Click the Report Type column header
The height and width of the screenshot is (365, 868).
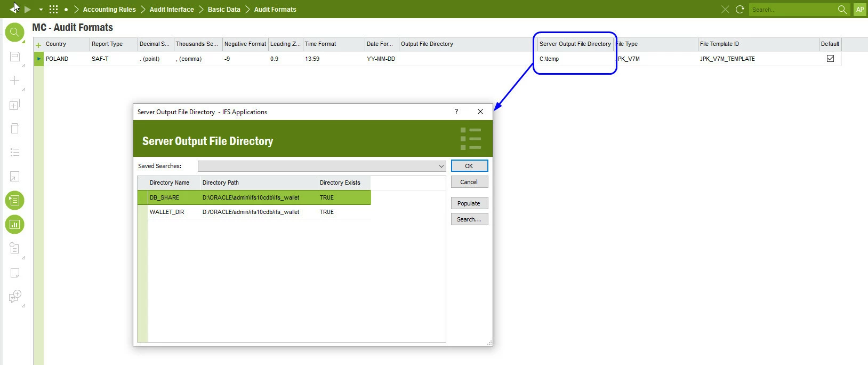coord(114,44)
